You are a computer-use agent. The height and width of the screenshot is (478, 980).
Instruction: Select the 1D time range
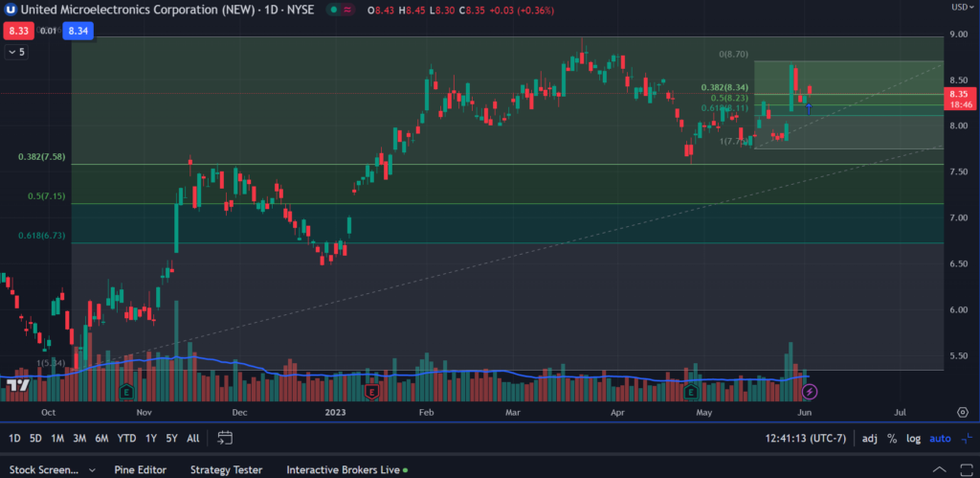point(13,438)
